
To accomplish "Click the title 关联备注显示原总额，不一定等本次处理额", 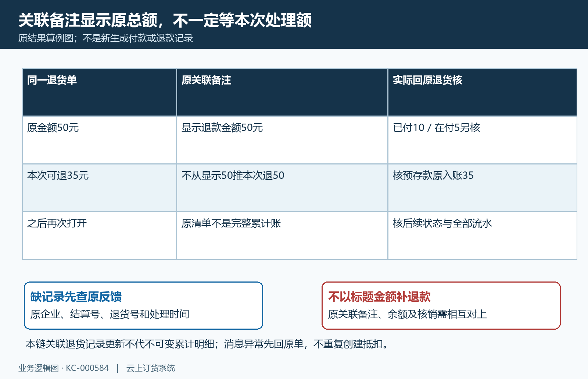I will tap(165, 20).
